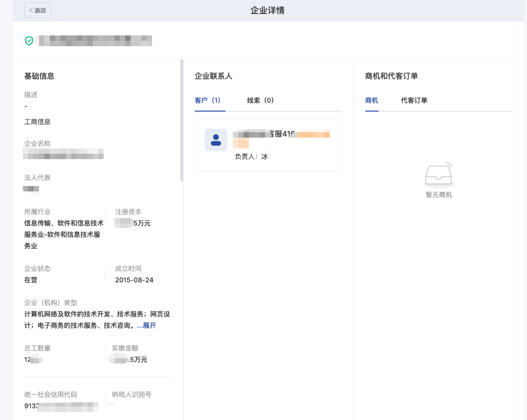
Task: Click the 成立时间 value 2015-08-24
Action: (134, 280)
